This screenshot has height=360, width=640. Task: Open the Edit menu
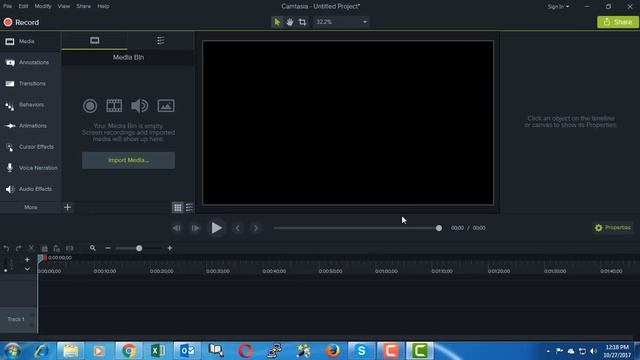tap(23, 6)
